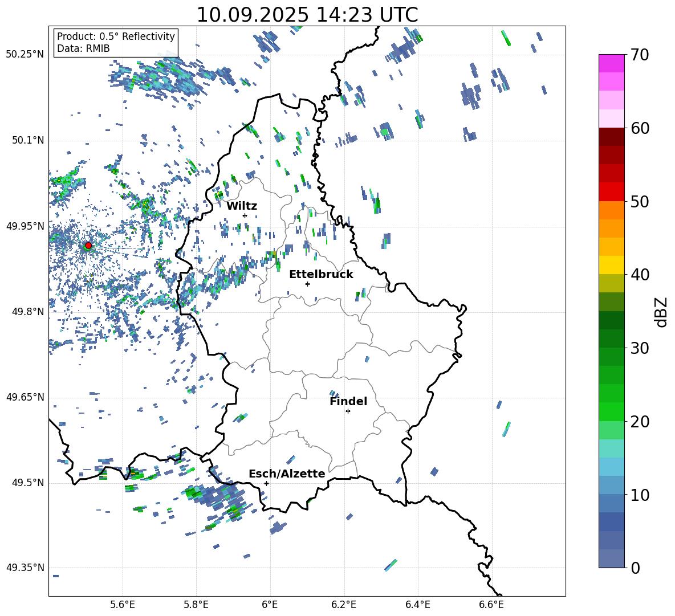
Task: Click the colorbar tick label 0
Action: (635, 568)
